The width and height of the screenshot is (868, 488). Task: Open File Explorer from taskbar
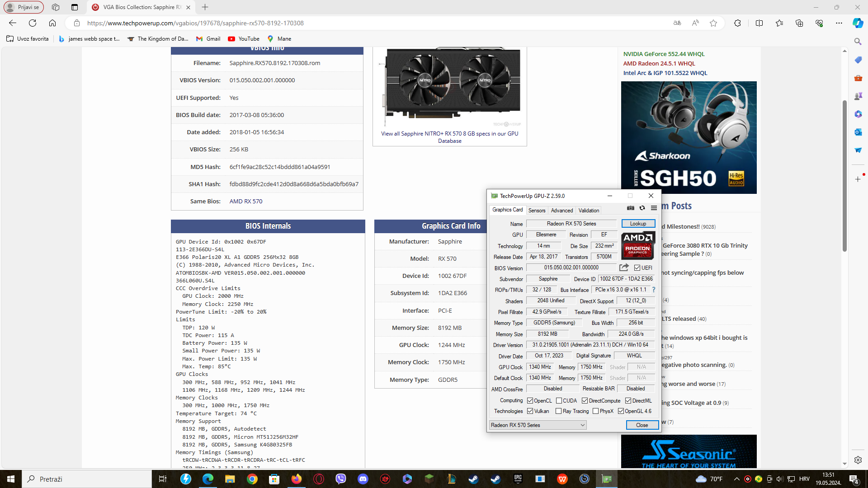point(230,479)
